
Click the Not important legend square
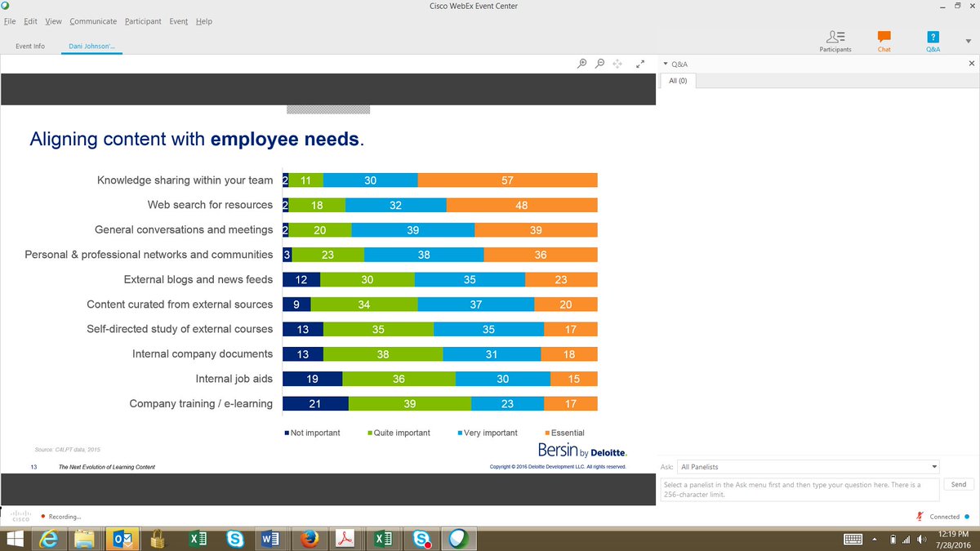(x=287, y=433)
